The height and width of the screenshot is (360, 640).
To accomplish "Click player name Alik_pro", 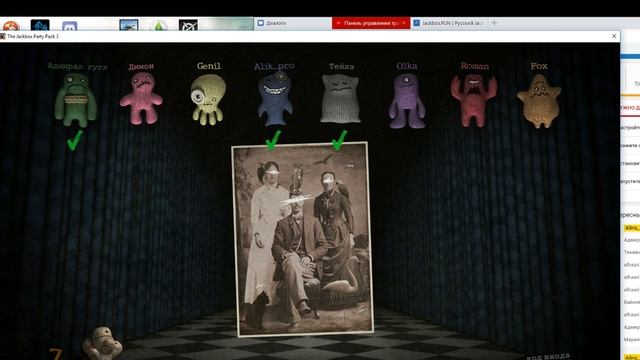I will point(274,67).
